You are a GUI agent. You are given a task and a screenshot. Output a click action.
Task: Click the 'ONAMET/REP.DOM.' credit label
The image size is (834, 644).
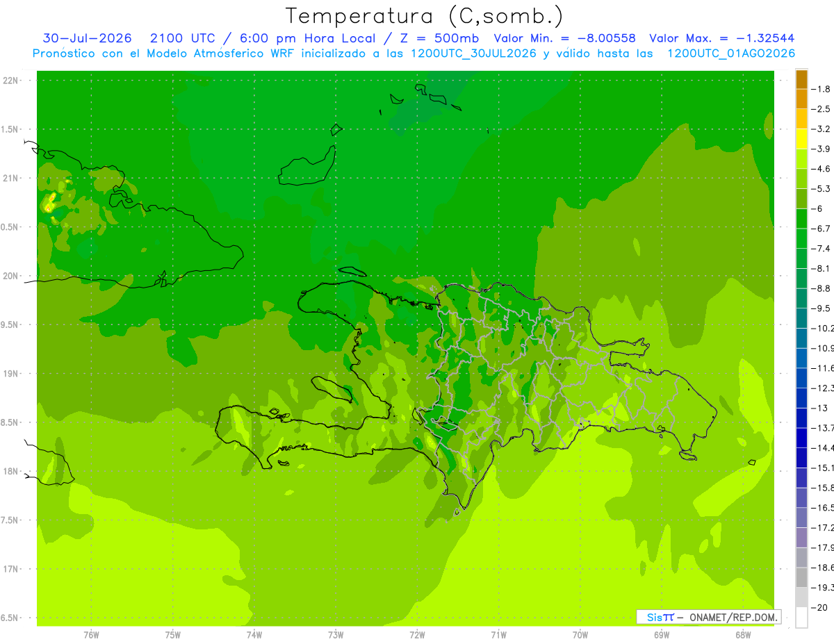(733, 617)
